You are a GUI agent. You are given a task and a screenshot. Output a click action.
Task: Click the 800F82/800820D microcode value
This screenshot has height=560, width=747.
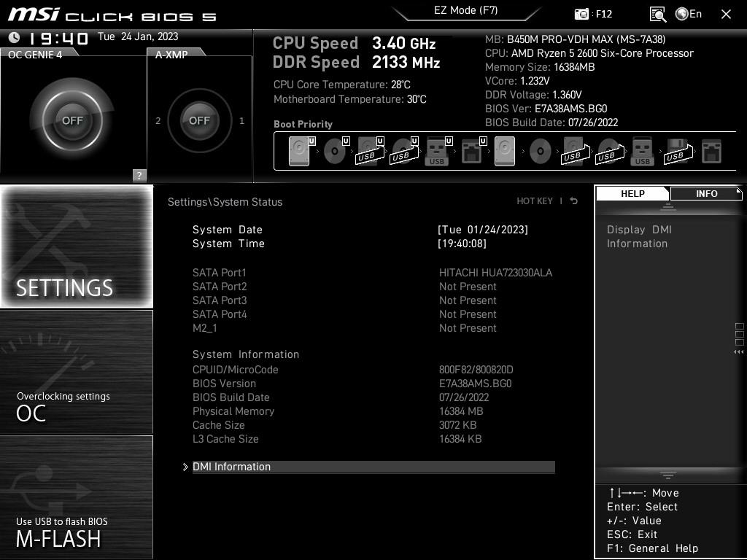[476, 370]
